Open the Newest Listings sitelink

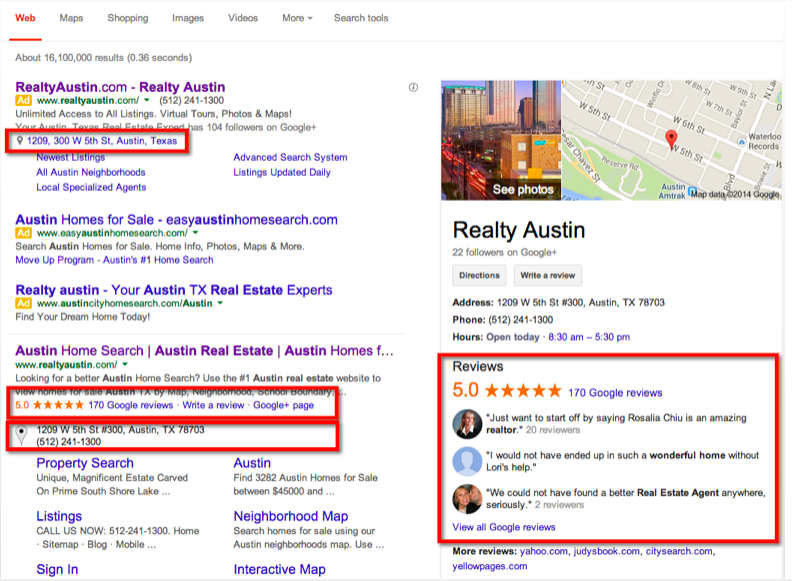pos(71,157)
